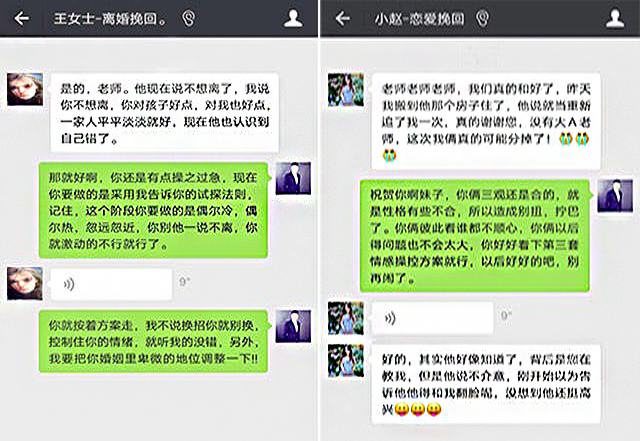Select the white bubble starting 是的，老师
The image size is (640, 441).
pos(164,113)
